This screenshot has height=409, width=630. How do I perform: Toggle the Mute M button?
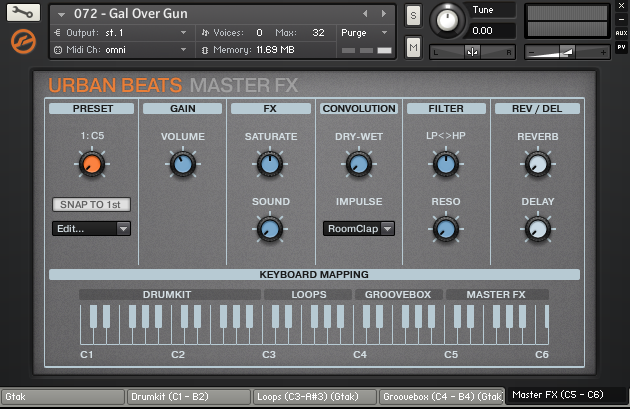point(413,48)
